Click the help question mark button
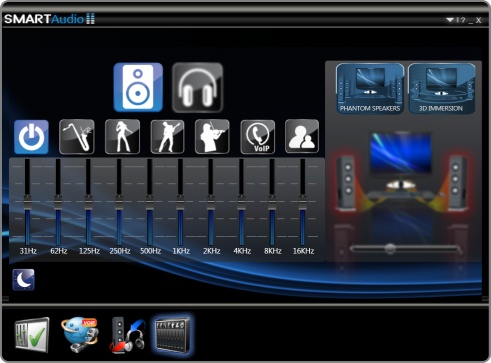Screen dimensions: 491x363 click(462, 20)
